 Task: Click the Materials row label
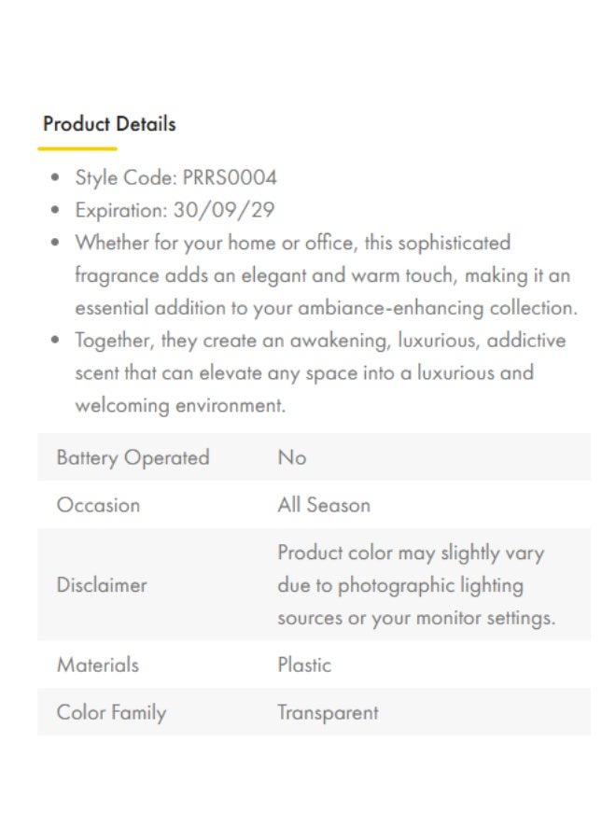point(97,665)
